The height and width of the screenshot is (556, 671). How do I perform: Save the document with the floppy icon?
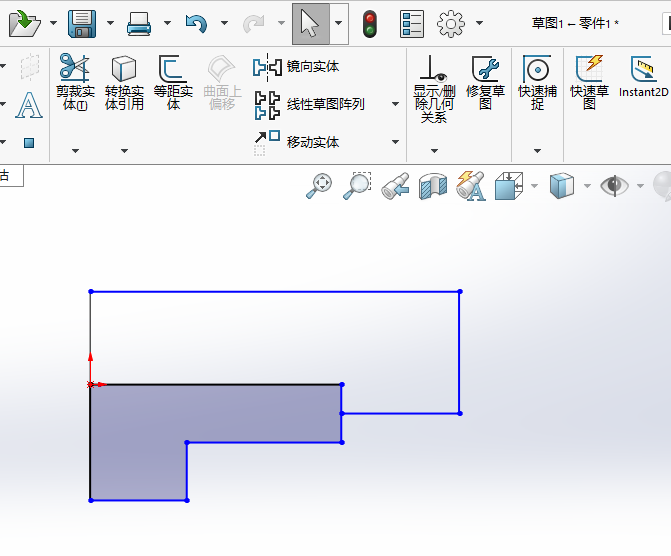pos(82,24)
